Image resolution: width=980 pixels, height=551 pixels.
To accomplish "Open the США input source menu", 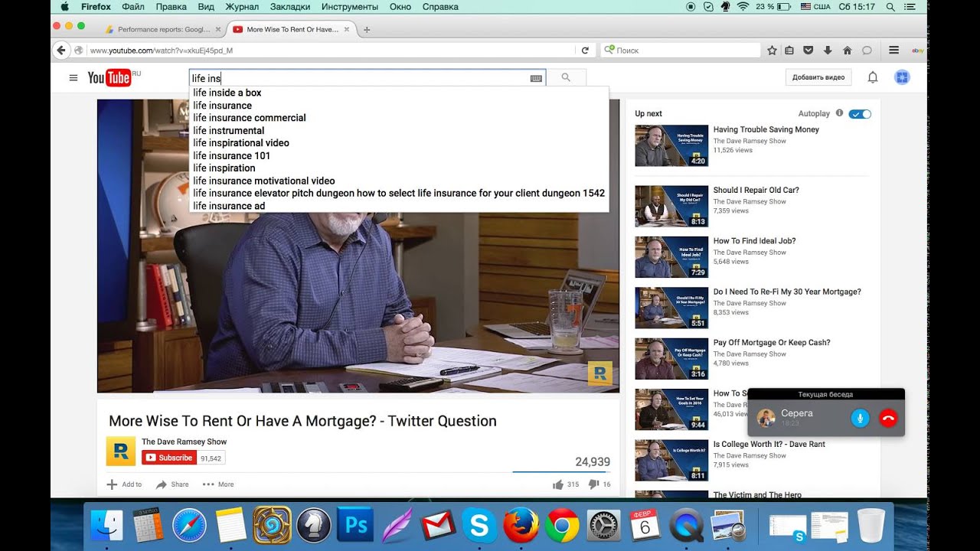I will tap(814, 7).
